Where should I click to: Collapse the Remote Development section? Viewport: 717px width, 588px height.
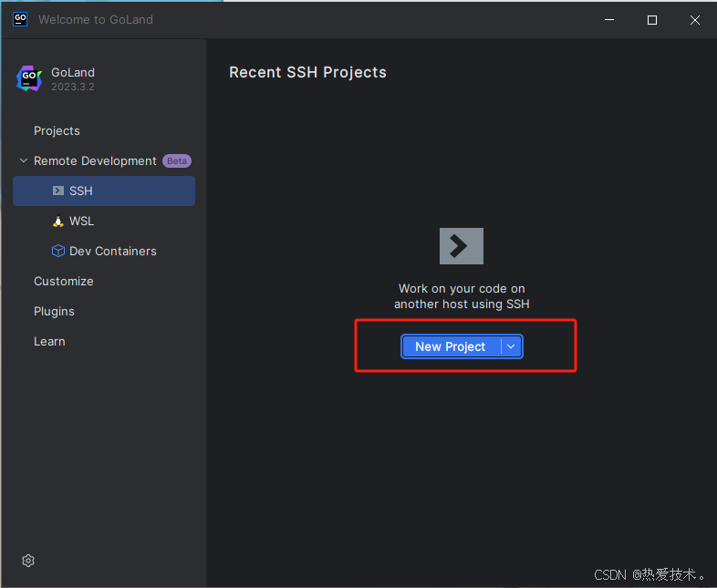pyautogui.click(x=24, y=160)
